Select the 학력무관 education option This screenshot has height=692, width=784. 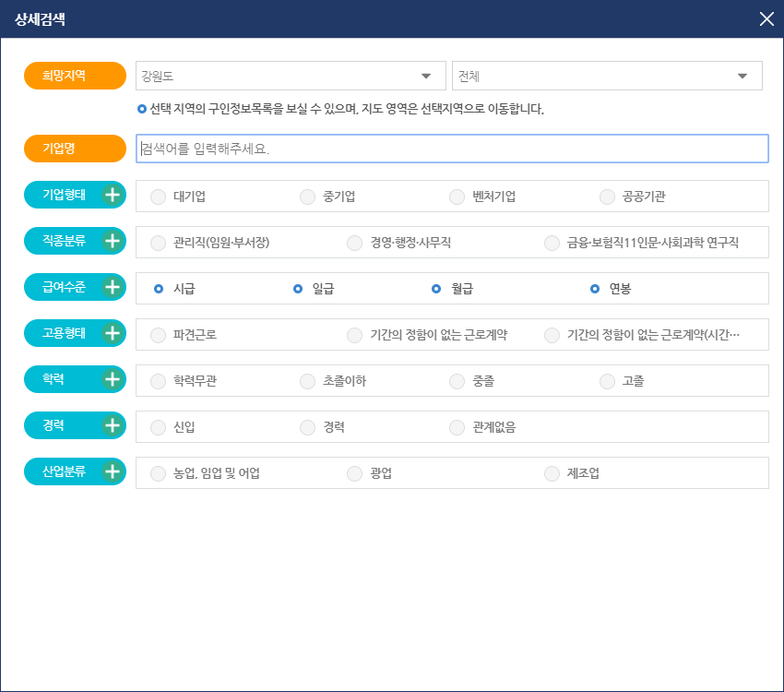click(x=158, y=380)
